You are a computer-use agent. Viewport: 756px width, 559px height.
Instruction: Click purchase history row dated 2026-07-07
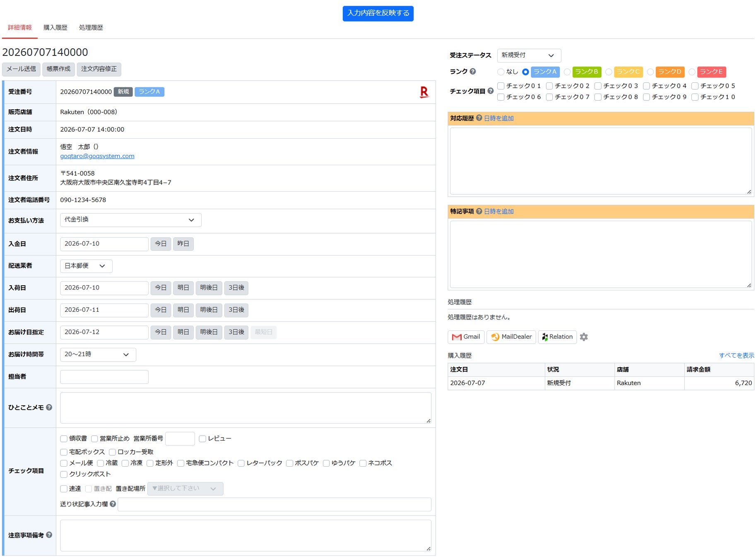[601, 383]
